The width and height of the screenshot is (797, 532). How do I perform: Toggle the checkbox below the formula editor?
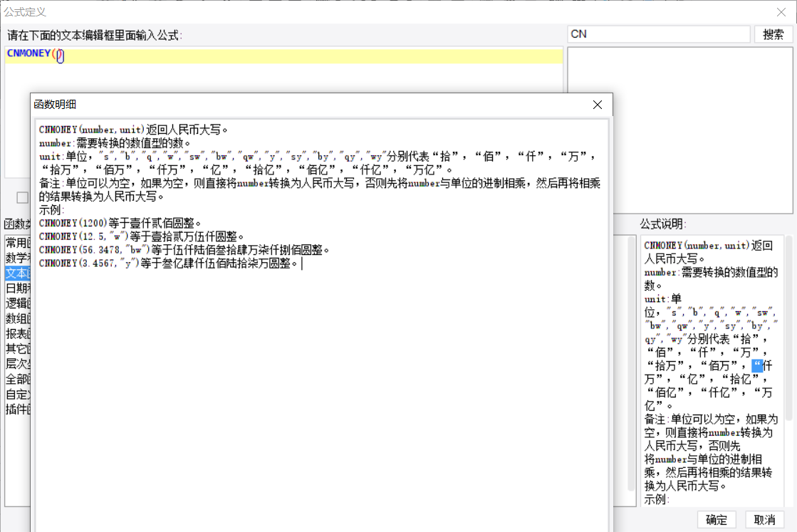click(22, 198)
